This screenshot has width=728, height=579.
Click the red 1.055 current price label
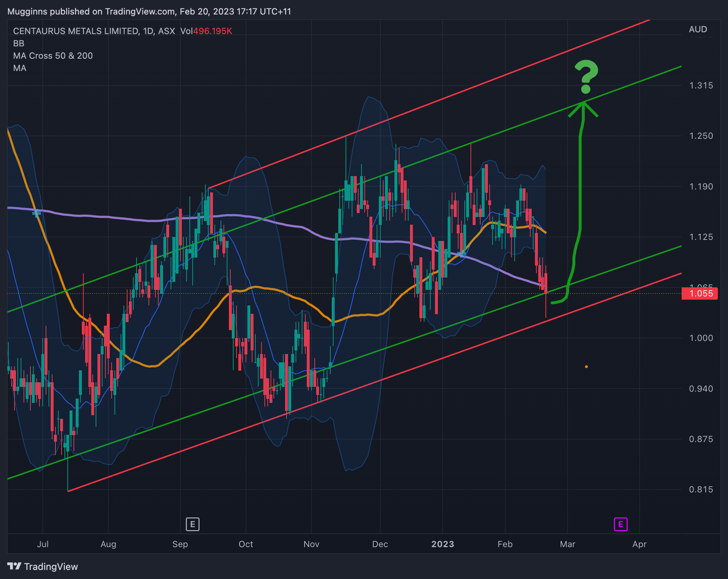tap(699, 293)
